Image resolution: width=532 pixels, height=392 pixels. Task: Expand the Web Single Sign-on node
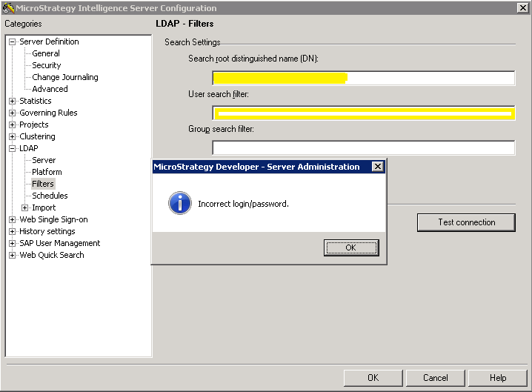click(13, 220)
